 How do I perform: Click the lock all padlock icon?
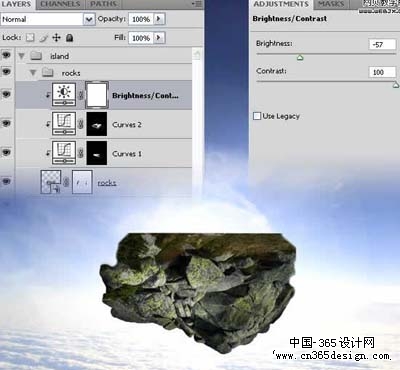(x=69, y=38)
